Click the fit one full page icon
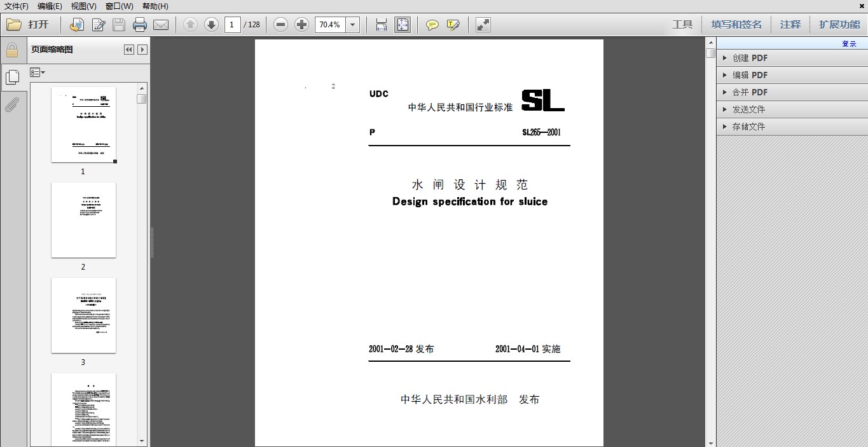The image size is (868, 447). click(403, 25)
